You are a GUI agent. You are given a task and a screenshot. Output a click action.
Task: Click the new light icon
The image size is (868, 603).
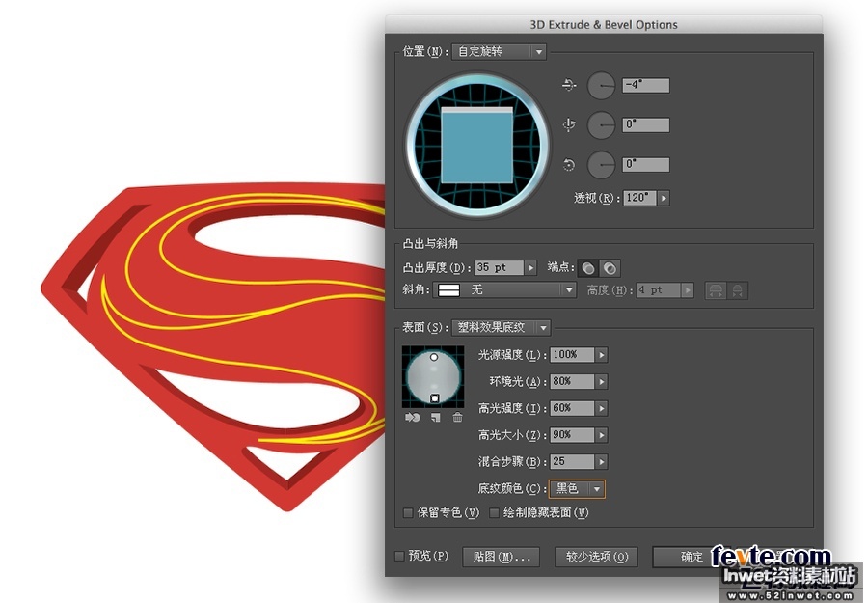coord(436,418)
